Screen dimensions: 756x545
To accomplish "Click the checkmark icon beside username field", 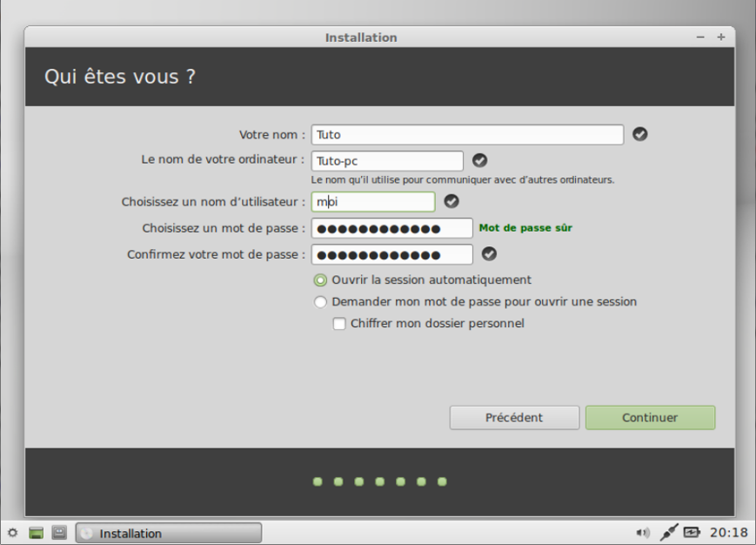I will tap(452, 201).
